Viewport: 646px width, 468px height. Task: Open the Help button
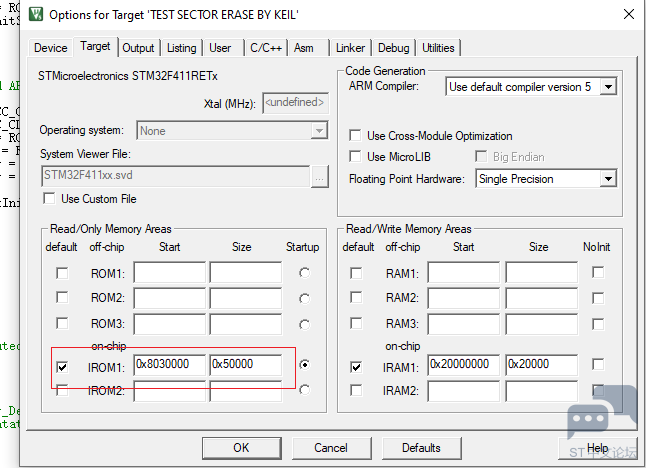point(598,448)
